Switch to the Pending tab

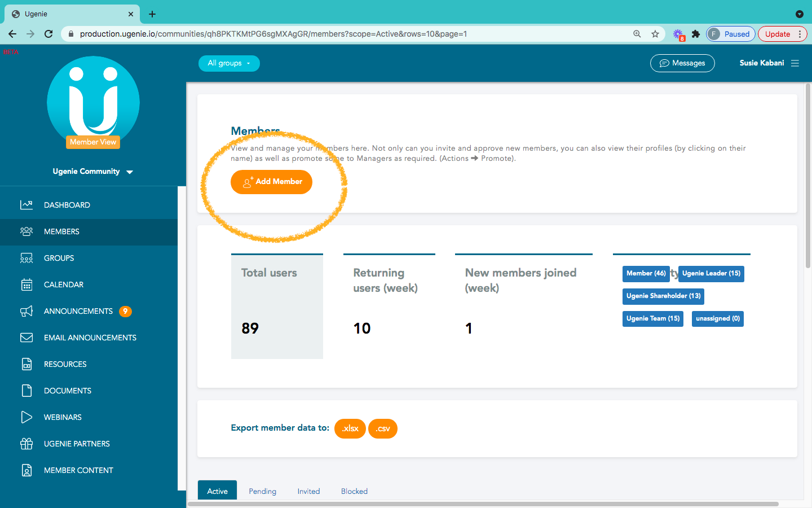click(263, 491)
